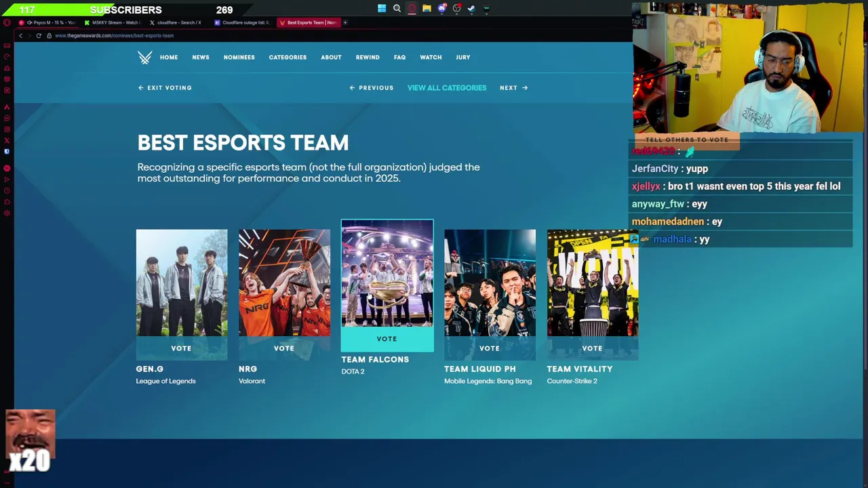This screenshot has width=868, height=488.
Task: Open The Game Awards logo home link
Action: (x=144, y=58)
